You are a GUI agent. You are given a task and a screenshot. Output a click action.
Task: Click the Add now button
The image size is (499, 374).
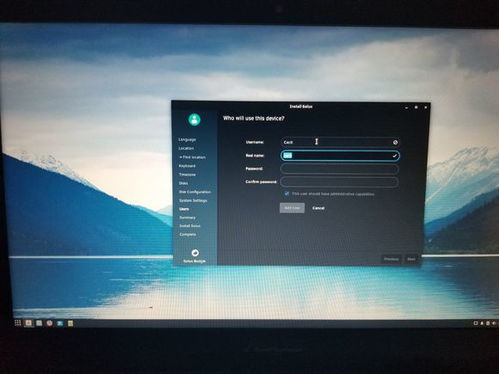pos(292,208)
